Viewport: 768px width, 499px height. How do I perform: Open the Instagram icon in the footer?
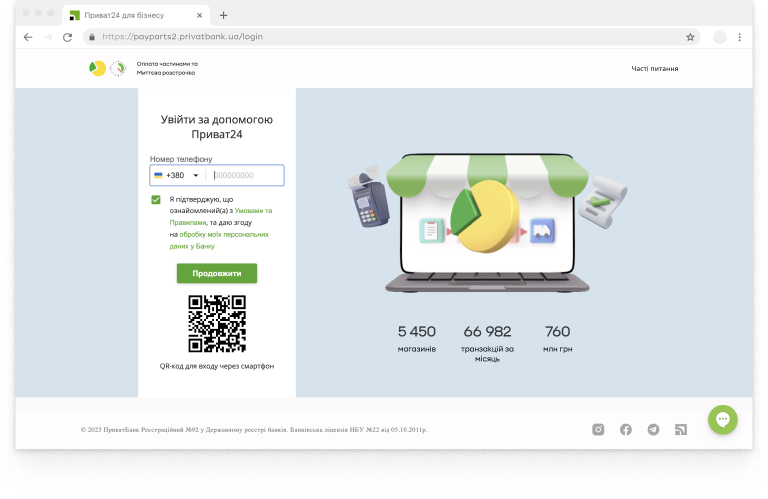pos(598,429)
